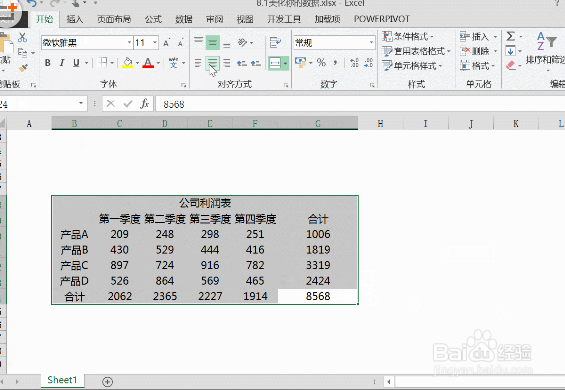565x390 pixels.
Task: Open the merge and center dropdown arrow
Action: (x=285, y=63)
